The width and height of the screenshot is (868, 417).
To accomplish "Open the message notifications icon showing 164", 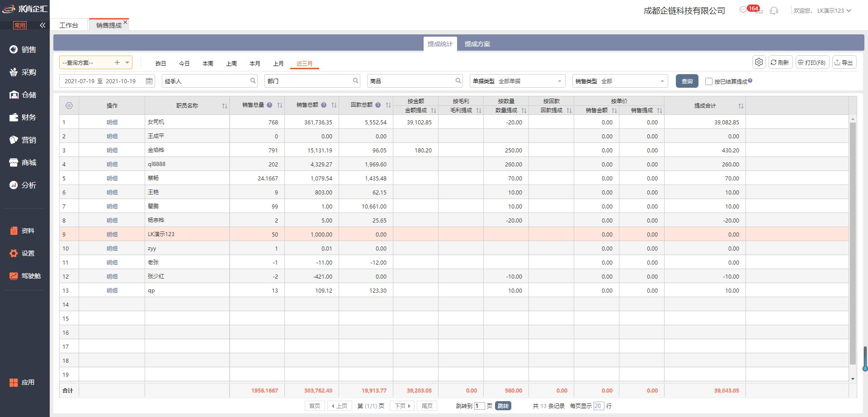I will (x=744, y=10).
